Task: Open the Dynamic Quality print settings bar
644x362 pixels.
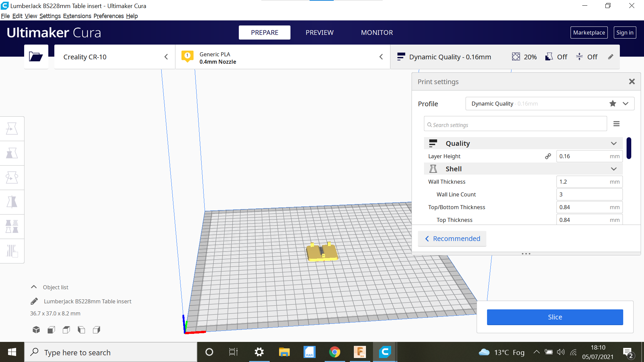Action: (505, 57)
